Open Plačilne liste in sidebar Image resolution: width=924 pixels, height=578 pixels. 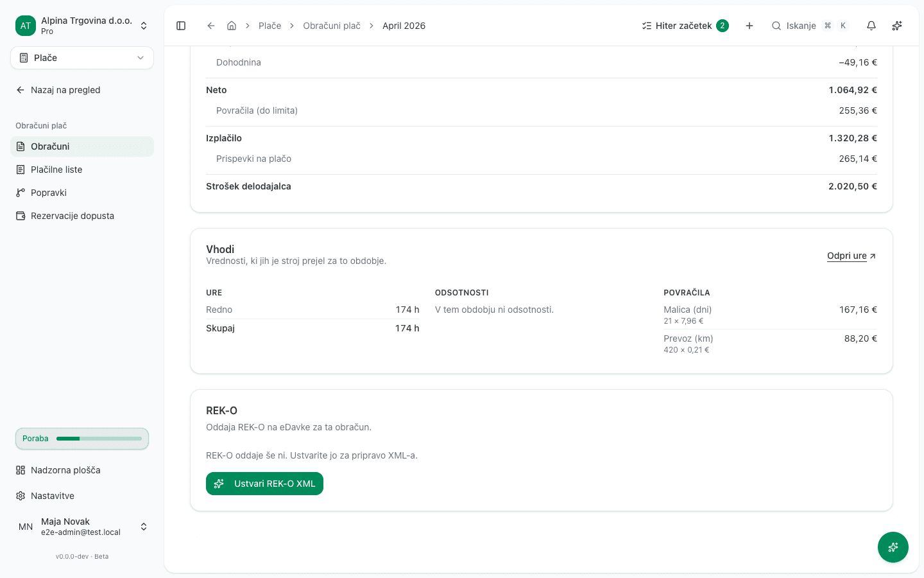[x=82, y=170]
